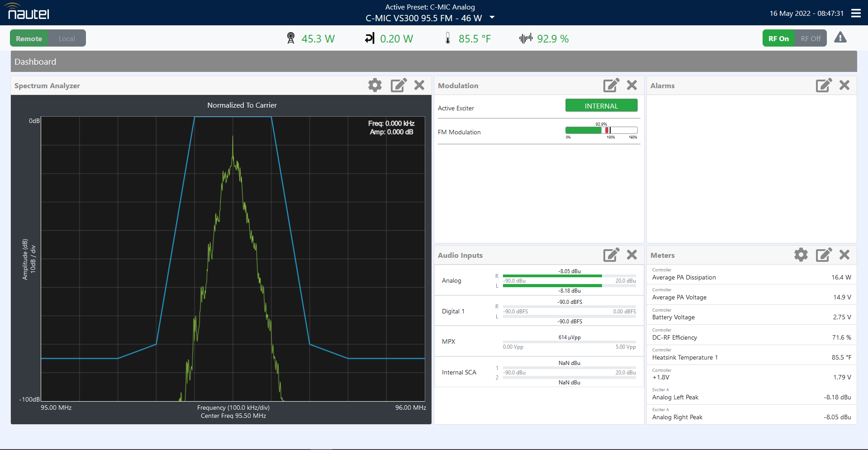This screenshot has height=450, width=868.
Task: Click the C-MIC VS300 95.5 FM preset title
Action: click(423, 18)
